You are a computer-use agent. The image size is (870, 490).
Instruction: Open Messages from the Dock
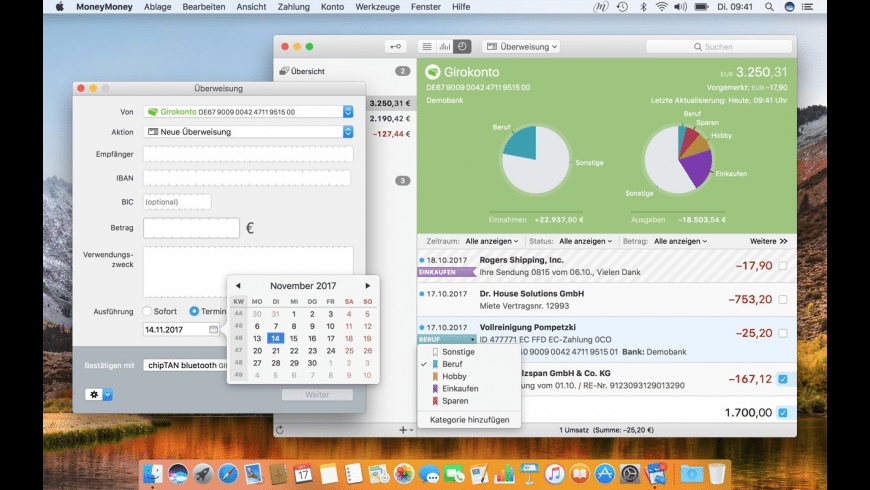coord(429,474)
